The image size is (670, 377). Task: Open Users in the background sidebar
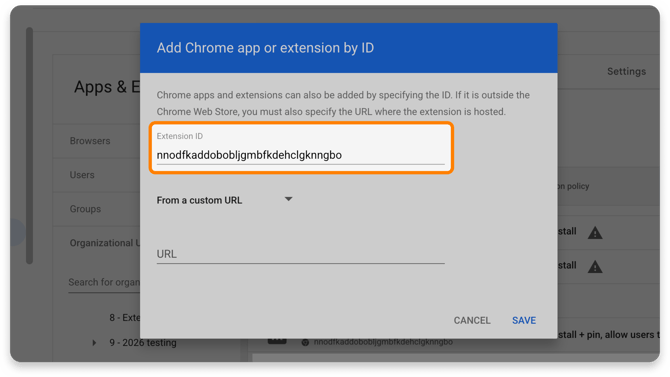click(82, 175)
